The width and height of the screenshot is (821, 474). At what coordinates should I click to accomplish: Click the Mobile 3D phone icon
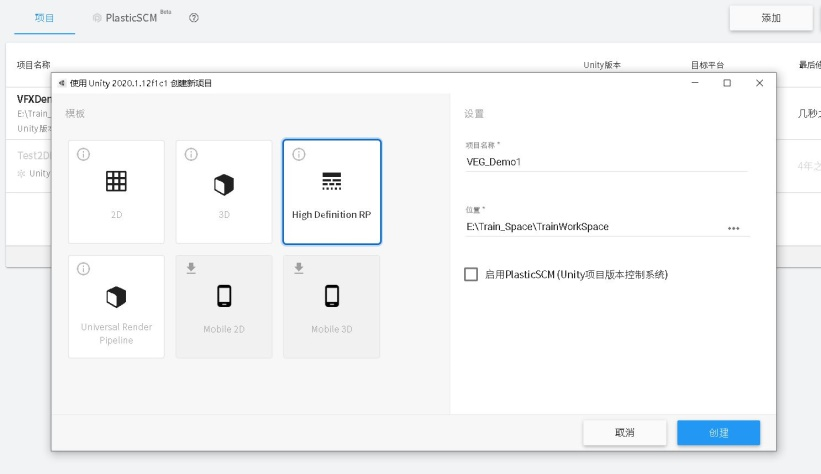[x=332, y=296]
